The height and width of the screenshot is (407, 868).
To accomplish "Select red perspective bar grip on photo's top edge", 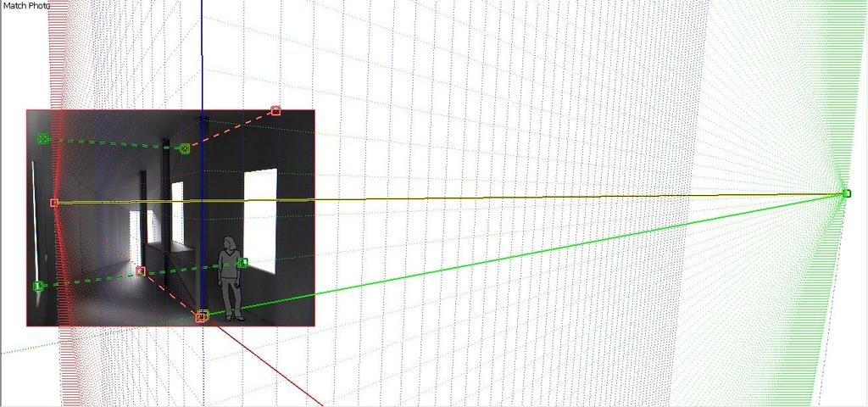I will (275, 111).
